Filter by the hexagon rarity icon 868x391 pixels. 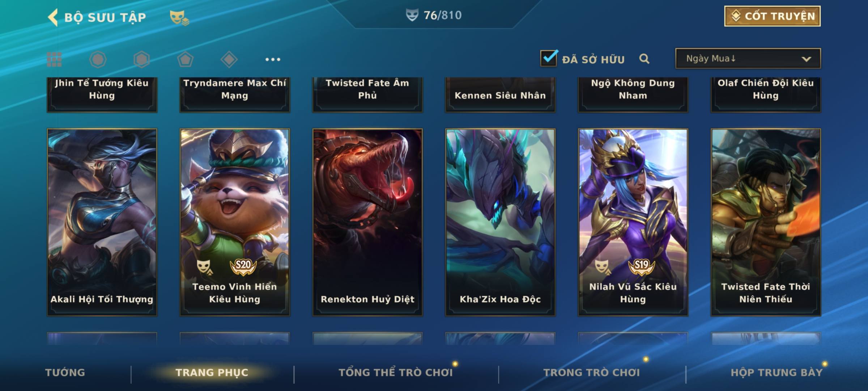[141, 59]
